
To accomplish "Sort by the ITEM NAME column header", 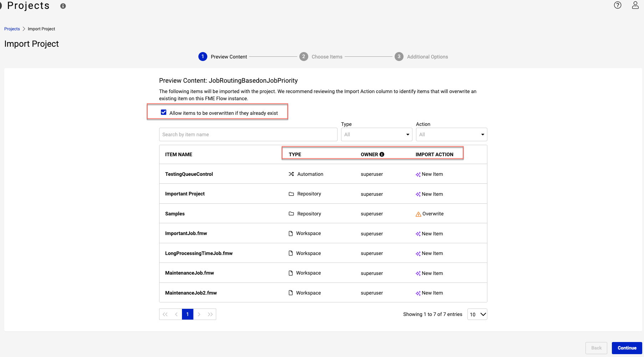I will (x=179, y=154).
